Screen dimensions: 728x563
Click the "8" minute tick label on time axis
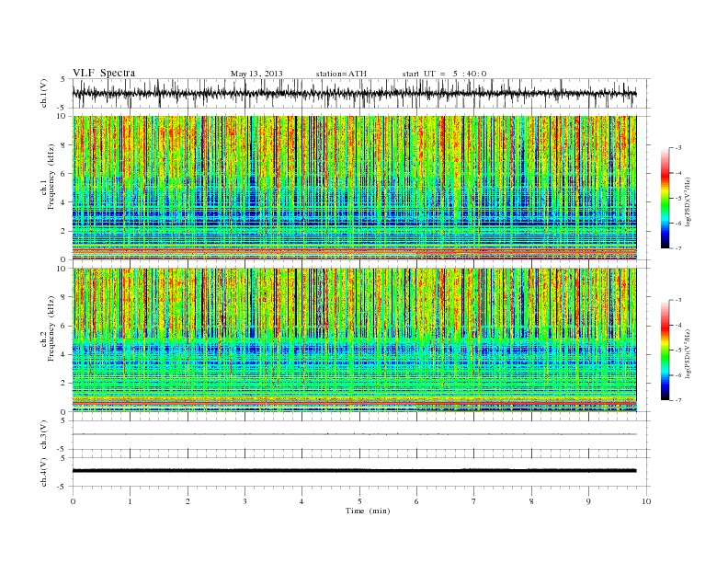(531, 501)
